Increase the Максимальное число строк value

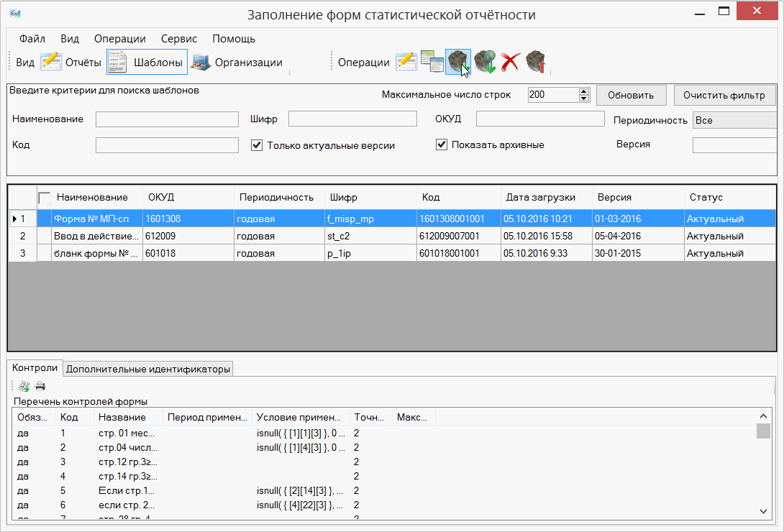click(x=584, y=91)
